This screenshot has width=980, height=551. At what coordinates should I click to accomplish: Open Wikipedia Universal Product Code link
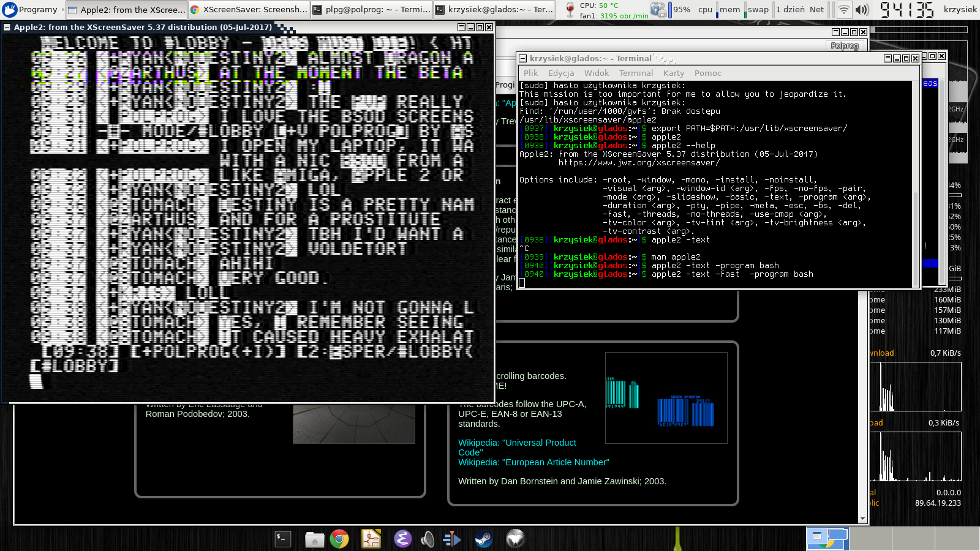(517, 448)
